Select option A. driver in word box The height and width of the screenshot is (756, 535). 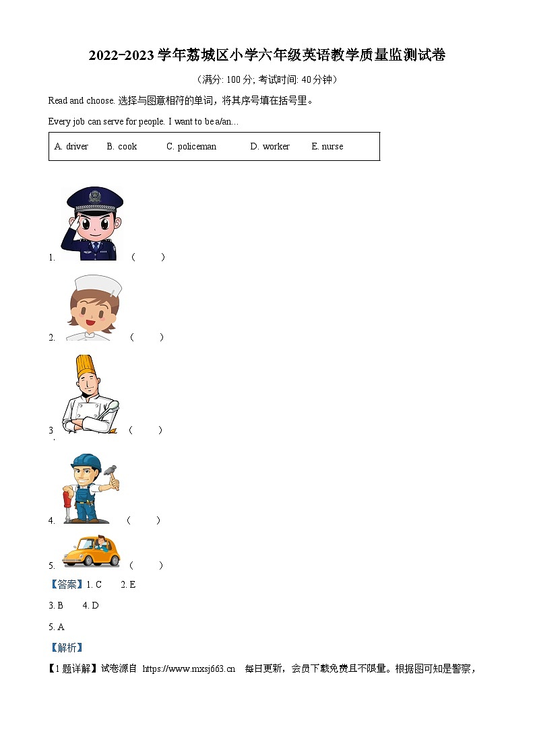(71, 146)
